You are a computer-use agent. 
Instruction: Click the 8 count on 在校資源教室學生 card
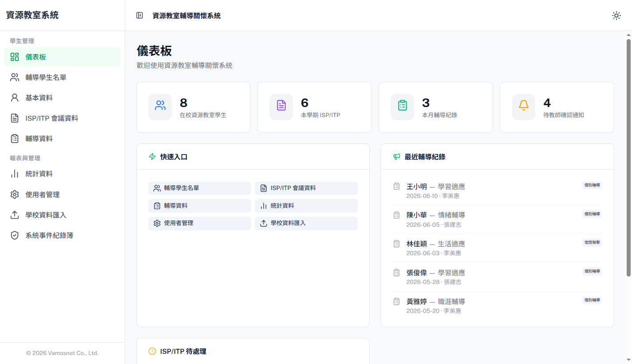(184, 103)
